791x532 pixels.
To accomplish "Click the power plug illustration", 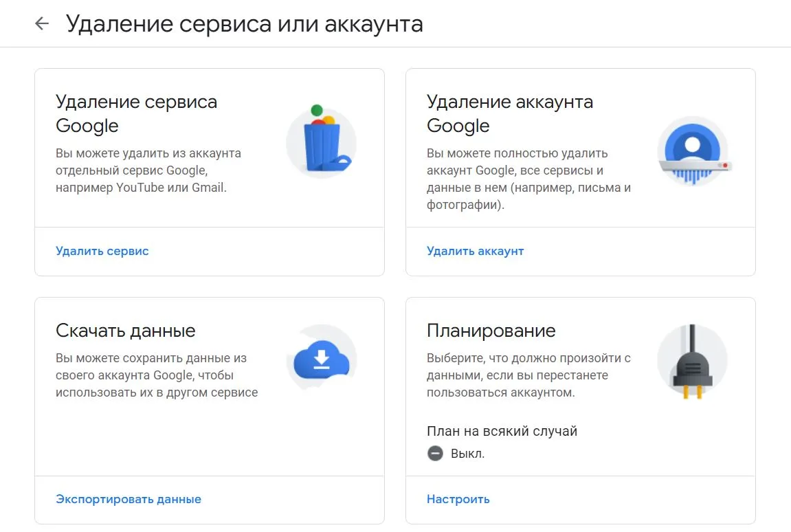I will [692, 362].
